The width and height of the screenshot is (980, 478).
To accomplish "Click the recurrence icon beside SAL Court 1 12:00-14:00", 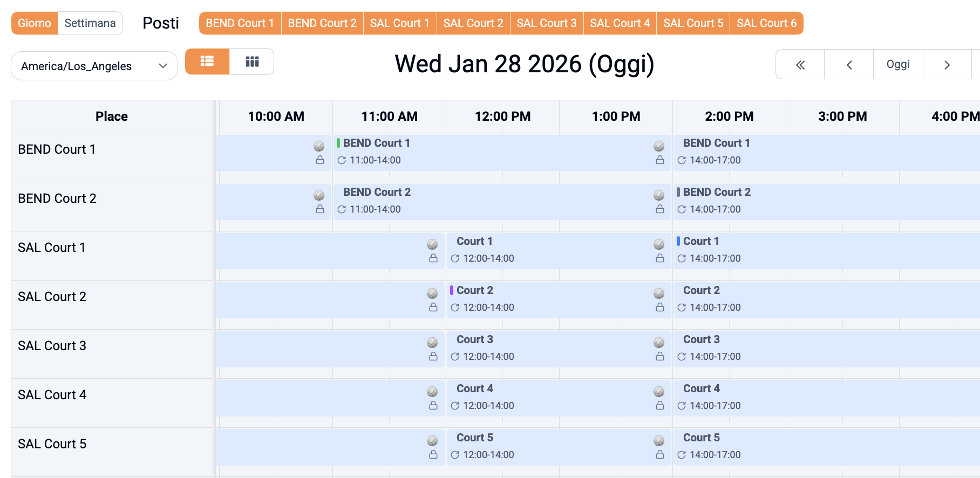I will [x=455, y=258].
